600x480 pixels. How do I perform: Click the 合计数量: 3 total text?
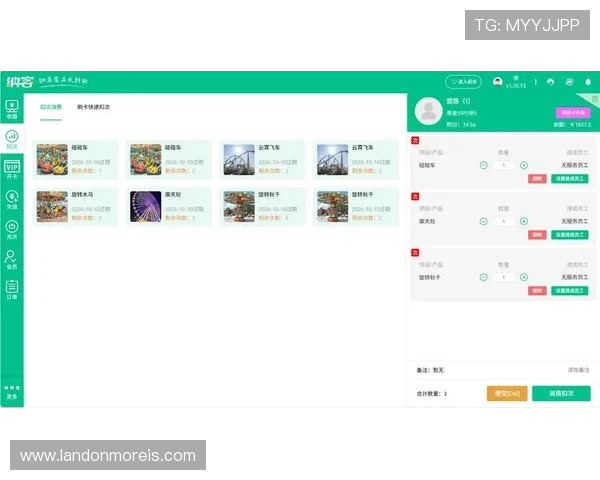click(432, 393)
